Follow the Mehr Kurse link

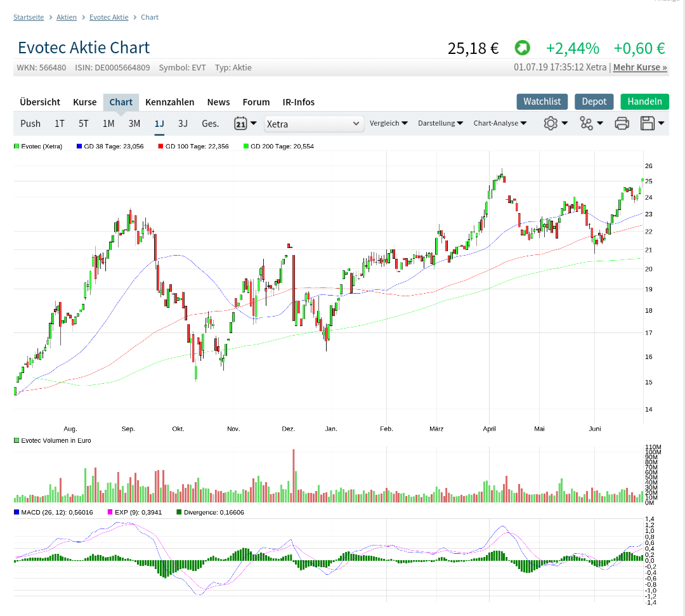[640, 67]
